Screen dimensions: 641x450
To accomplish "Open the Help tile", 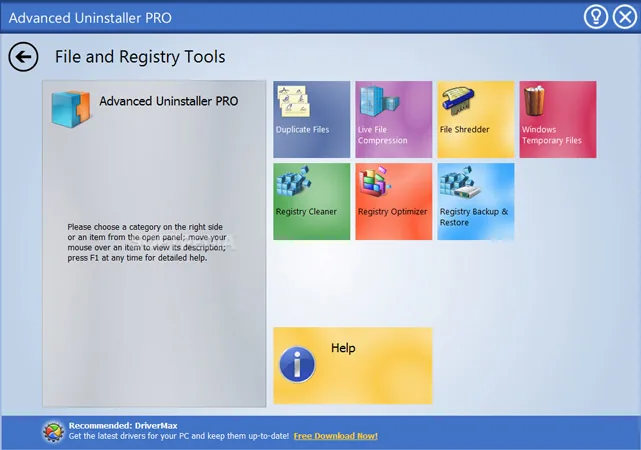I will [x=352, y=366].
